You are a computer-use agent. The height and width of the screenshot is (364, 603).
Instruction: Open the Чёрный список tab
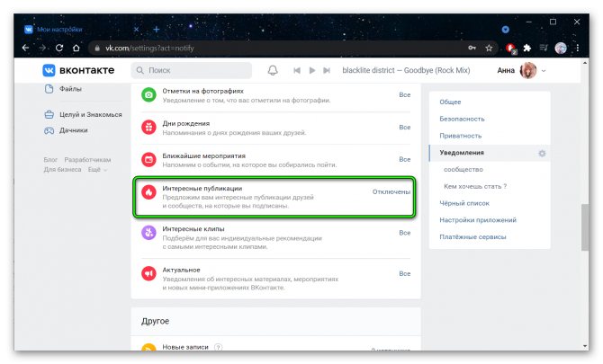(x=464, y=203)
